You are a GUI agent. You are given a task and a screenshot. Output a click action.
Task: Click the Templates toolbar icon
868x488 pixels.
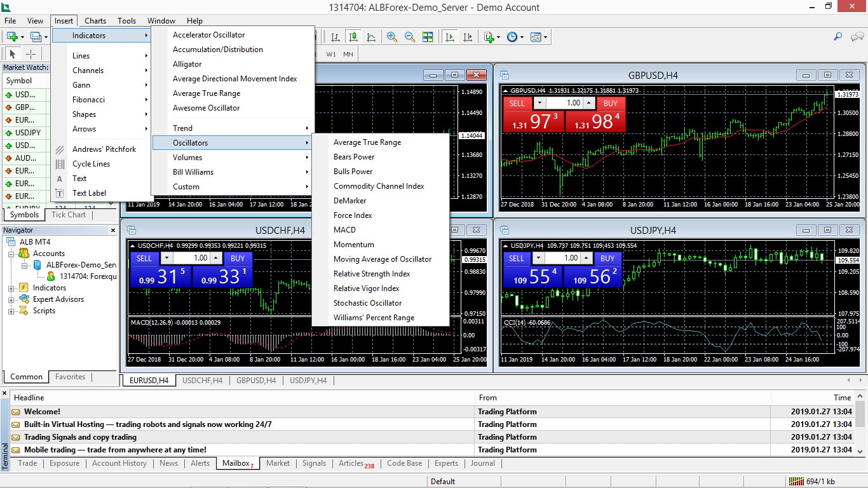536,37
